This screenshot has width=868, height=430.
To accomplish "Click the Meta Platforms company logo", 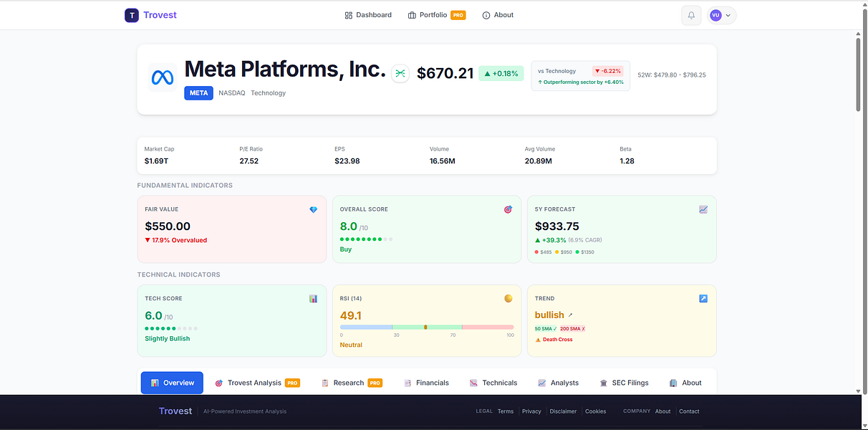I will pyautogui.click(x=163, y=77).
